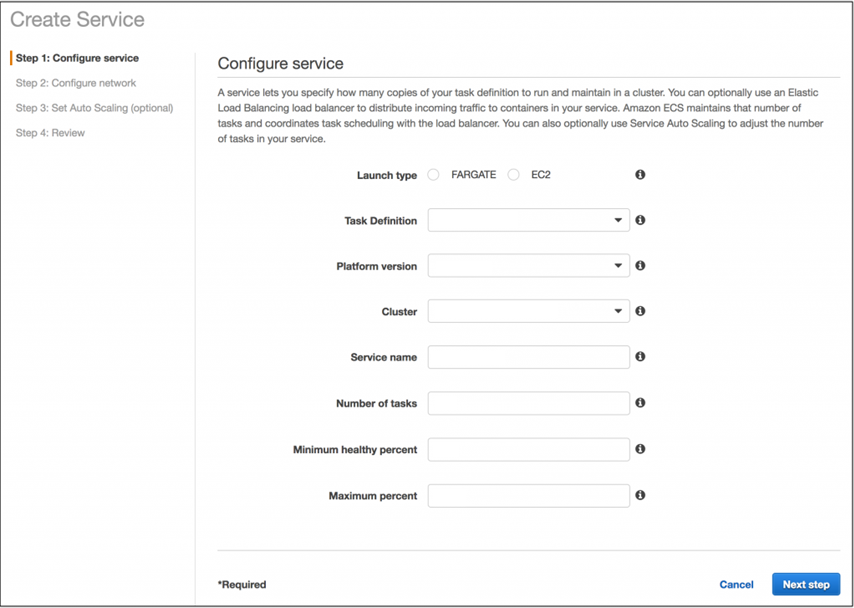Screen dimensions: 854x608
Task: Click the Maximum percent info icon
Action: coord(640,495)
